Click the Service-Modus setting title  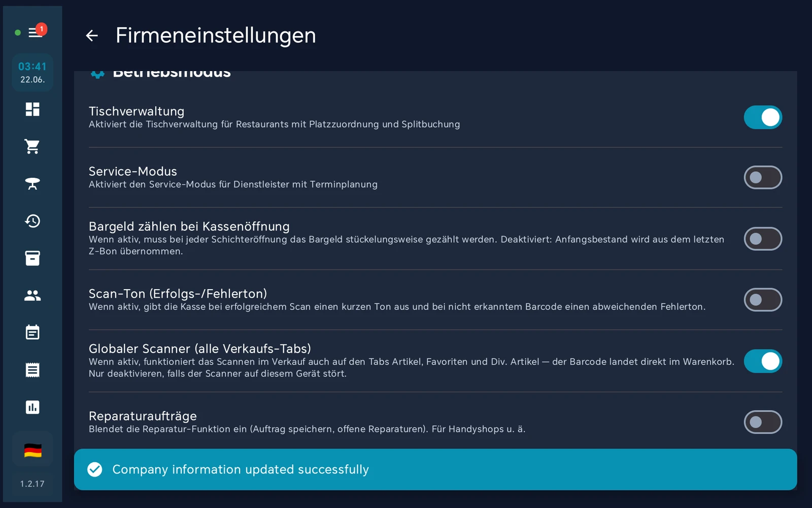(x=133, y=171)
